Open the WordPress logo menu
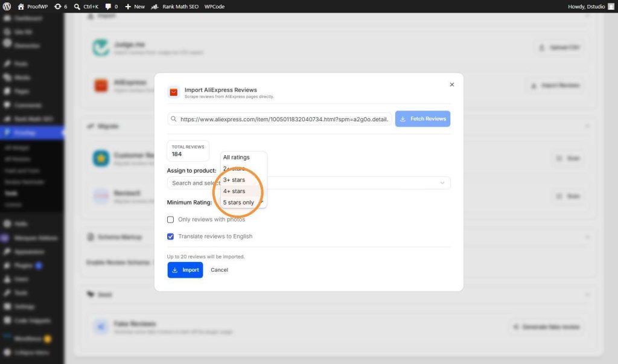Viewport: 618px width, 364px height. point(7,6)
